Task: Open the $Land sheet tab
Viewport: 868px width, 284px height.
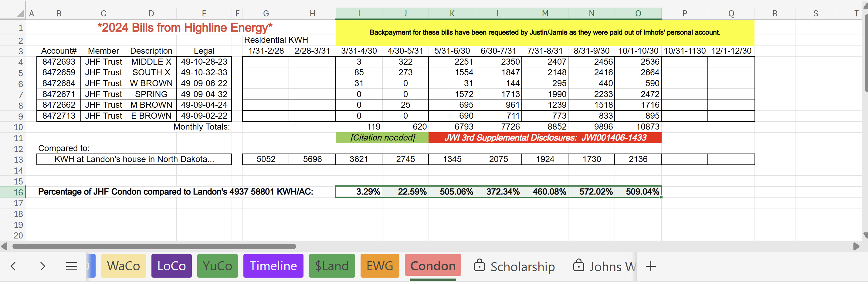Action: (331, 266)
